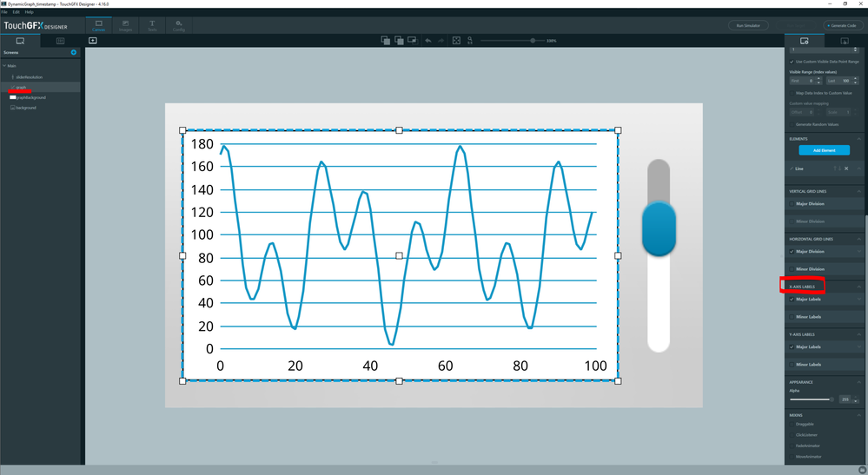The width and height of the screenshot is (868, 475).
Task: Open the Help menu
Action: [x=29, y=11]
